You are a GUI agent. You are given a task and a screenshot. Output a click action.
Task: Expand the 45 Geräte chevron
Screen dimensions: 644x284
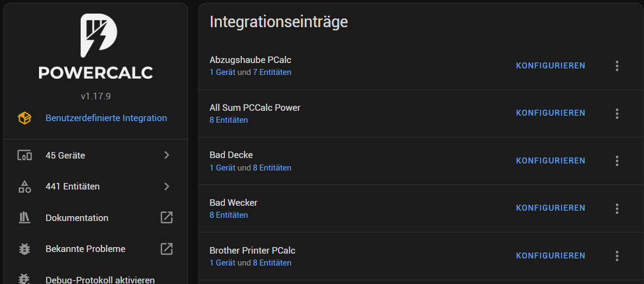167,155
